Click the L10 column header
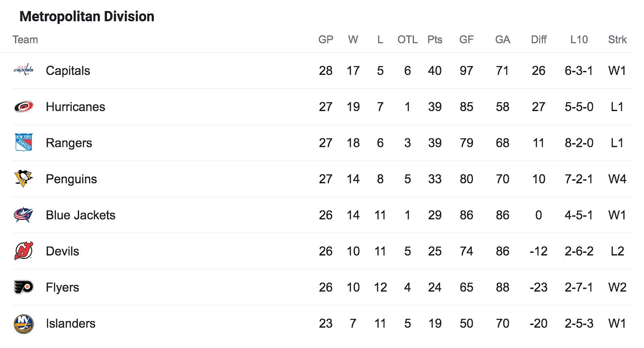644x348 pixels. coord(579,39)
